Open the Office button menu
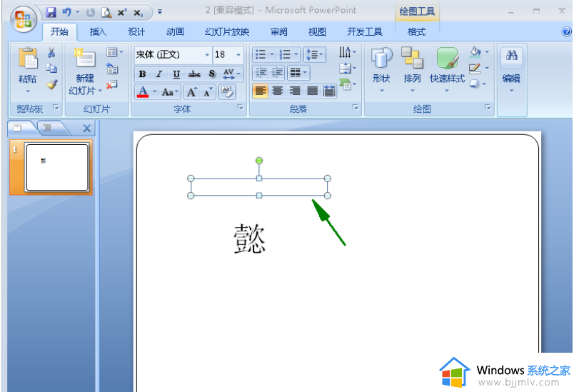The image size is (574, 392). point(23,19)
